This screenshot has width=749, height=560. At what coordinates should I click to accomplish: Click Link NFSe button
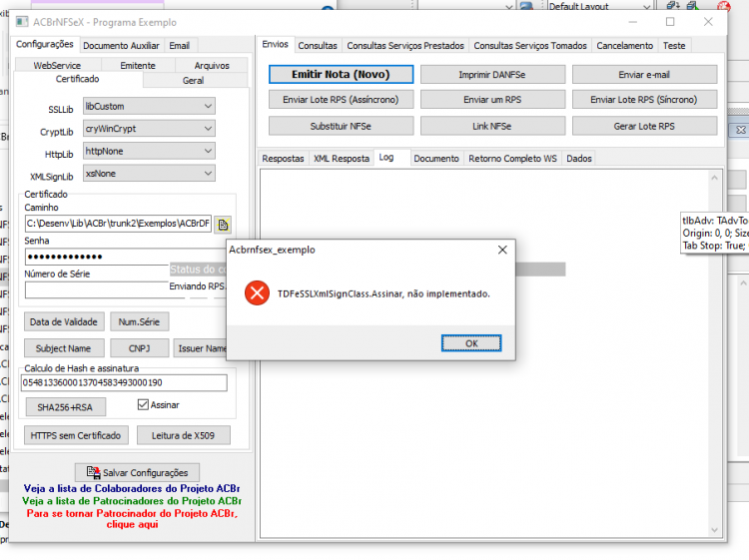[492, 126]
